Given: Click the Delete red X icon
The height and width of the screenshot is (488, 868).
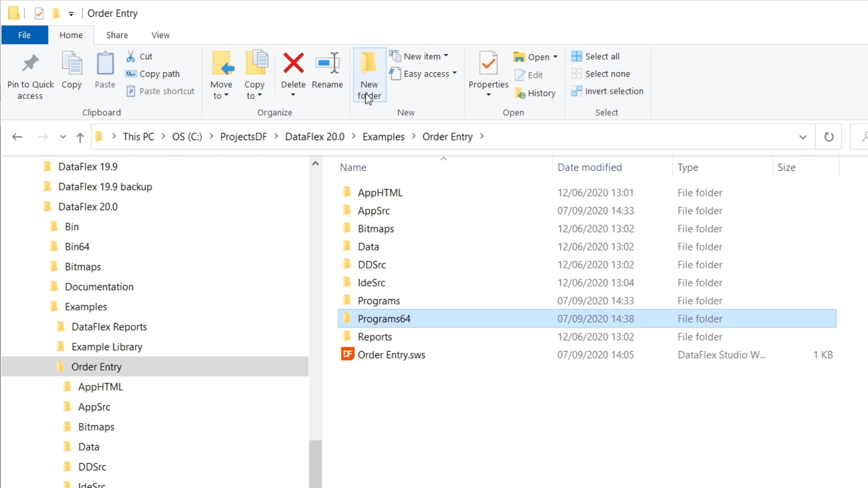Looking at the screenshot, I should tap(293, 63).
